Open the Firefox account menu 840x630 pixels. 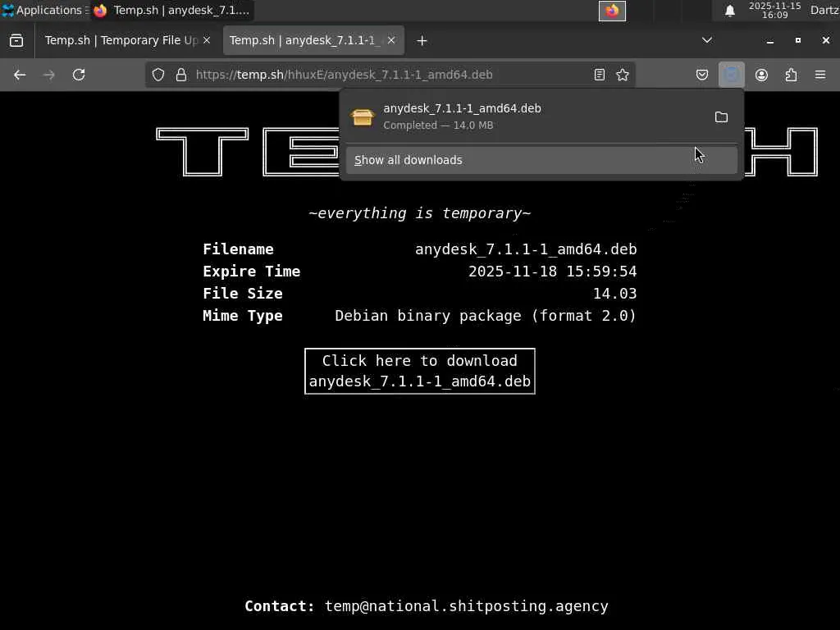[x=761, y=75]
